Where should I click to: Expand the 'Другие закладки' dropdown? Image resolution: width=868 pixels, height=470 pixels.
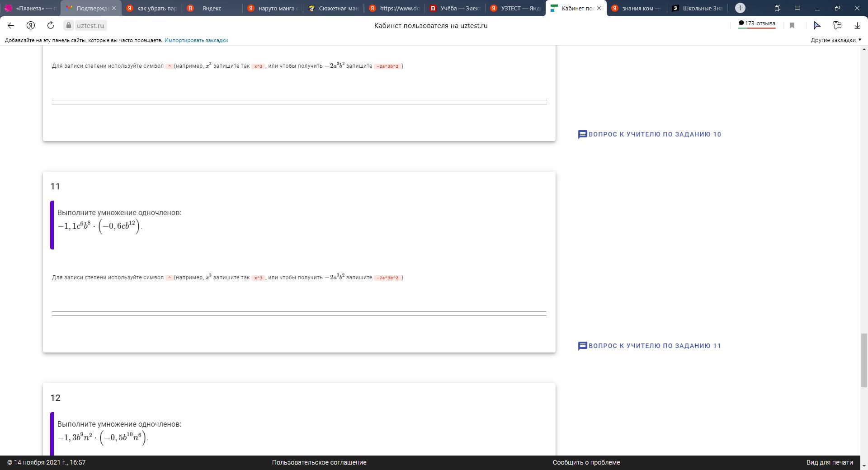[836, 40]
